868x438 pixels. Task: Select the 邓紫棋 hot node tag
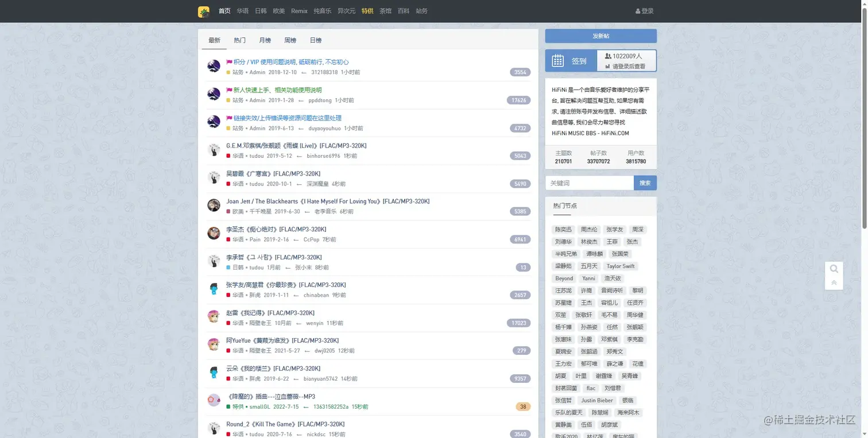(x=609, y=340)
